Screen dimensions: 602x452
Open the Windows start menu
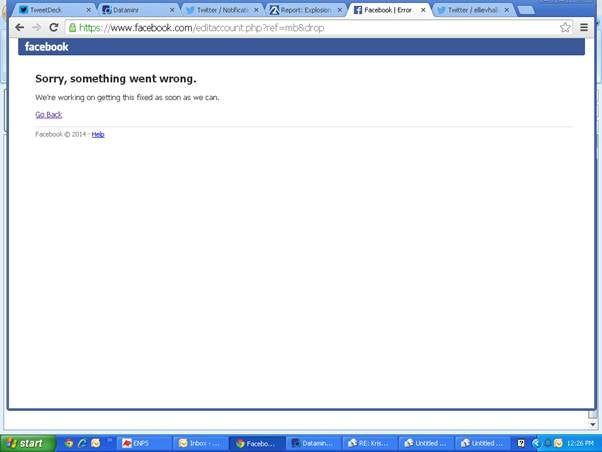coord(28,443)
